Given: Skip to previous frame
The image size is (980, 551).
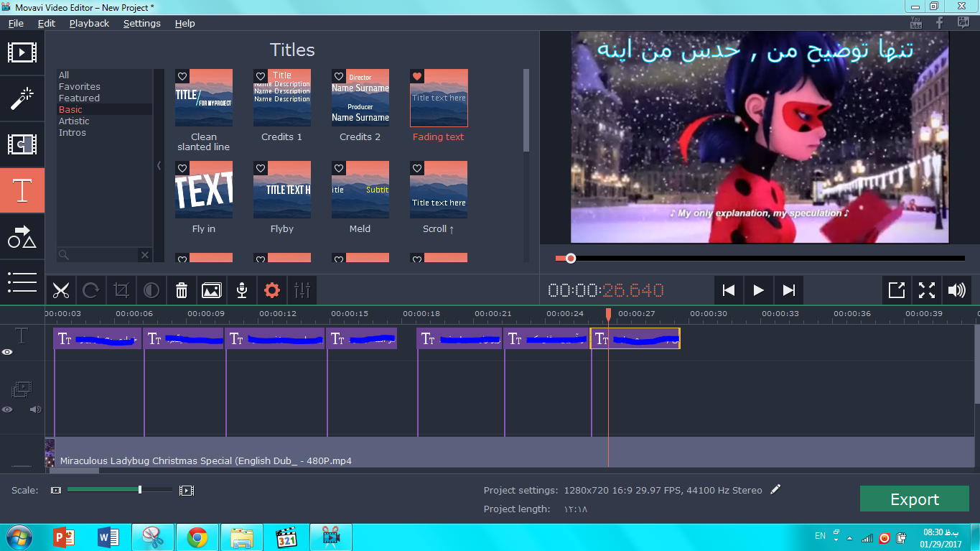Looking at the screenshot, I should coord(729,290).
